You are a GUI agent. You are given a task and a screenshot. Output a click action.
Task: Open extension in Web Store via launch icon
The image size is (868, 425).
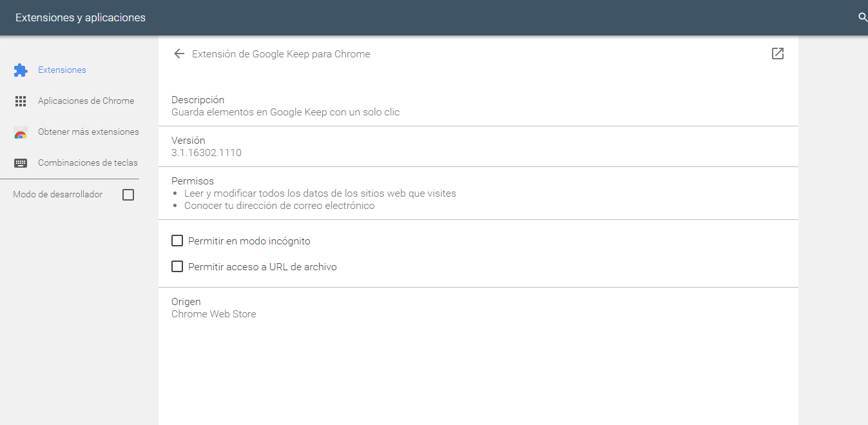pyautogui.click(x=778, y=54)
